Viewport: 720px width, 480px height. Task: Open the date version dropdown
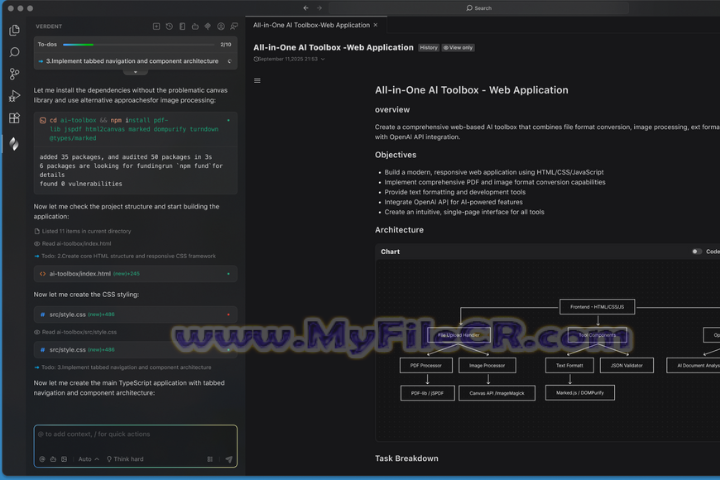pyautogui.click(x=323, y=59)
